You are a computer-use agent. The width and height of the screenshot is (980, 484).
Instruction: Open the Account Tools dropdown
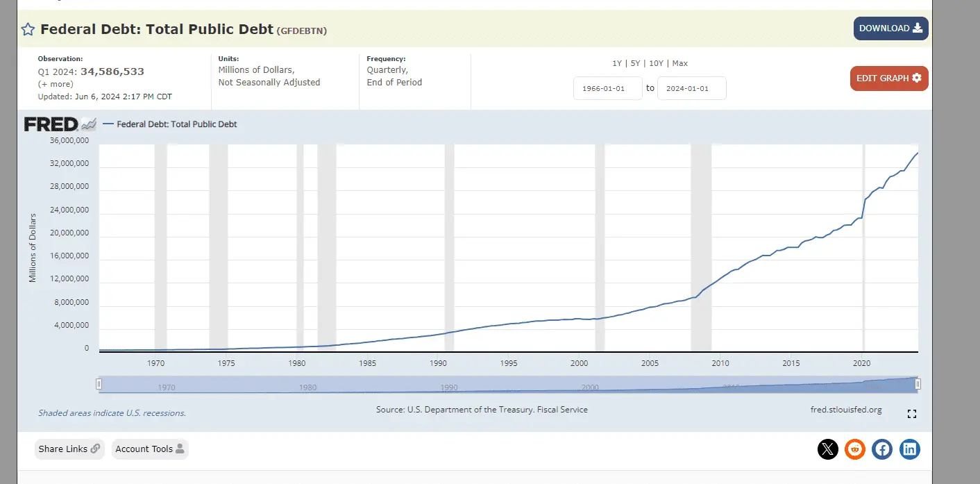point(150,449)
